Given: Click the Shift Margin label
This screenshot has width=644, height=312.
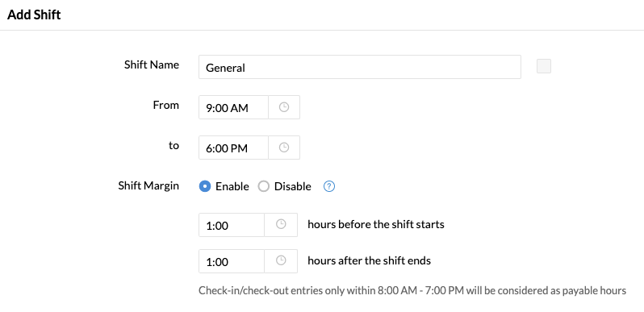Looking at the screenshot, I should point(148,185).
